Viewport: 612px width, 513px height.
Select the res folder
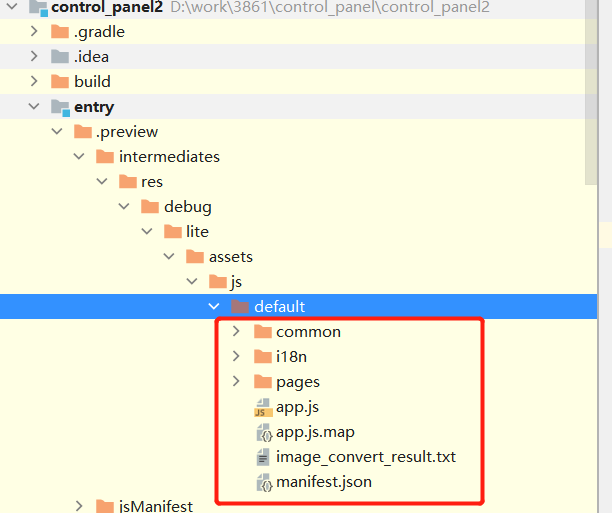click(x=151, y=181)
